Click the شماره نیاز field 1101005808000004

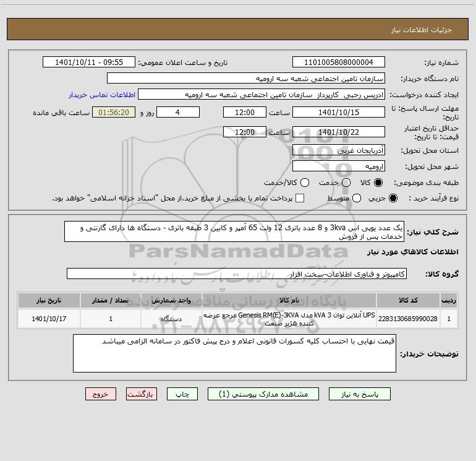click(339, 62)
